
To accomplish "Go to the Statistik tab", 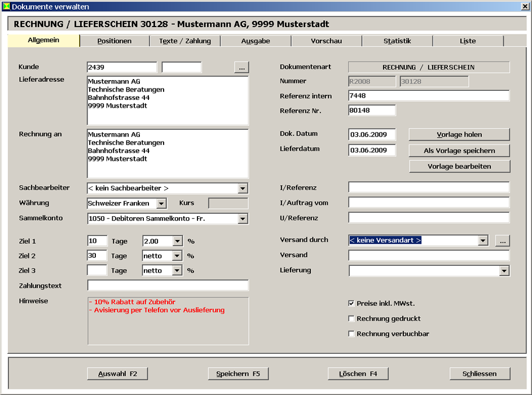I will 397,41.
